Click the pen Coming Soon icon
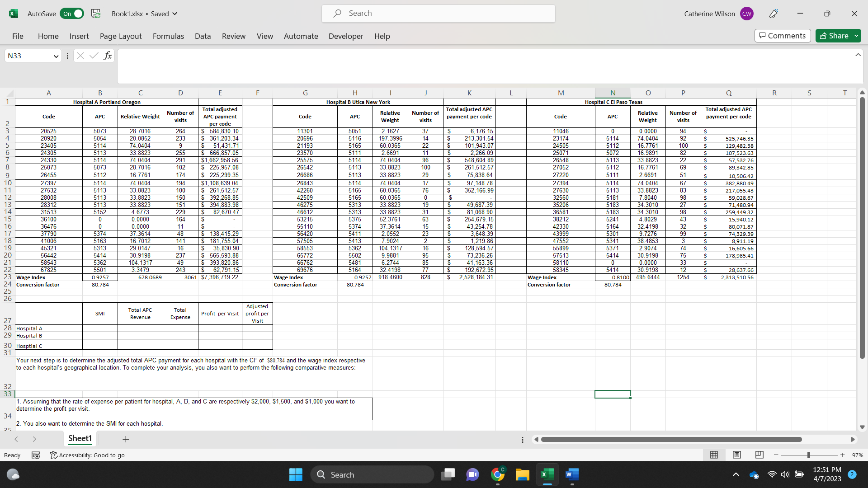 pyautogui.click(x=774, y=14)
